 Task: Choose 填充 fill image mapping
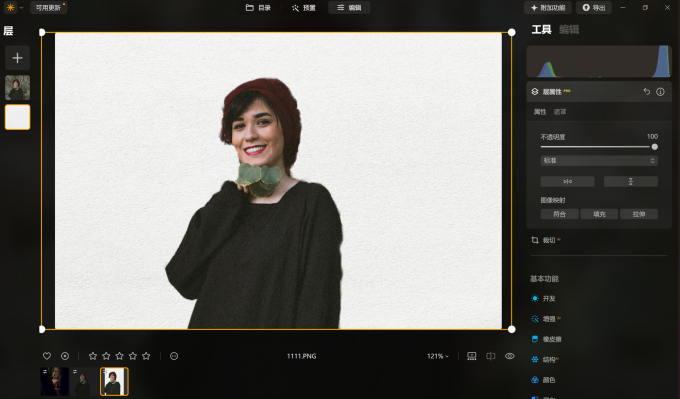599,214
